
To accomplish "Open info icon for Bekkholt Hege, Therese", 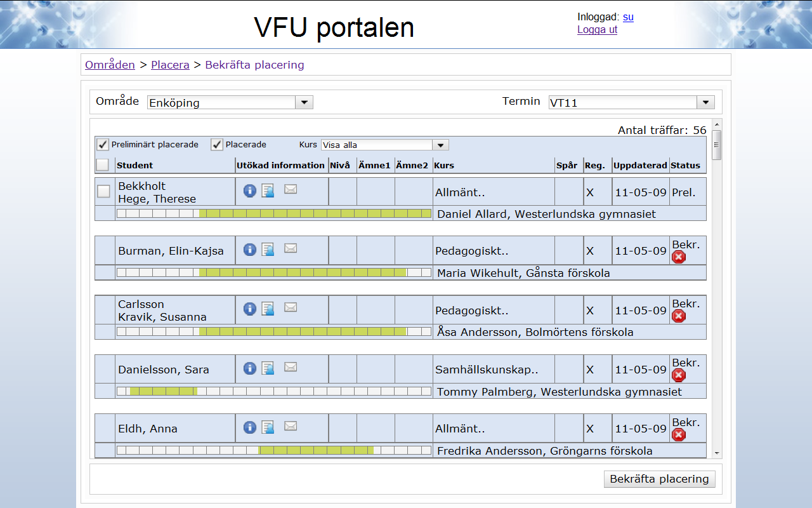I will coord(250,190).
